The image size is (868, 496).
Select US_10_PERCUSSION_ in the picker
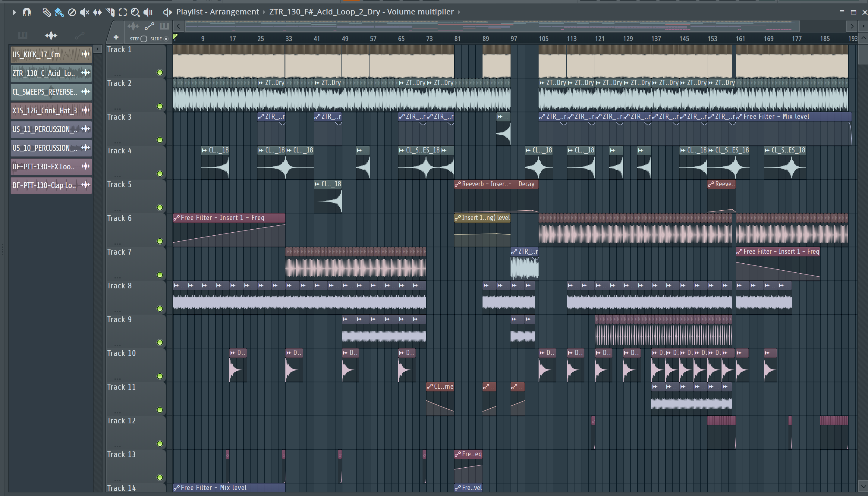[x=51, y=148]
